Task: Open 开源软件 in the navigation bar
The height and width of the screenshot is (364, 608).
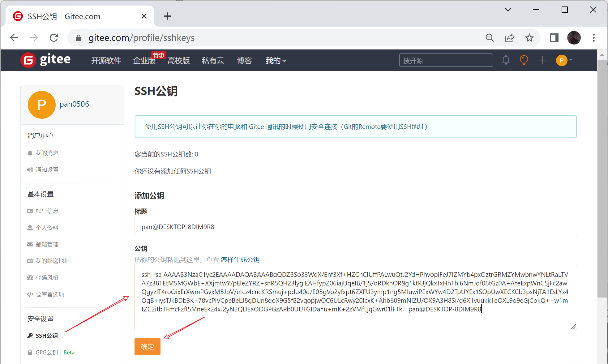Action: 106,61
